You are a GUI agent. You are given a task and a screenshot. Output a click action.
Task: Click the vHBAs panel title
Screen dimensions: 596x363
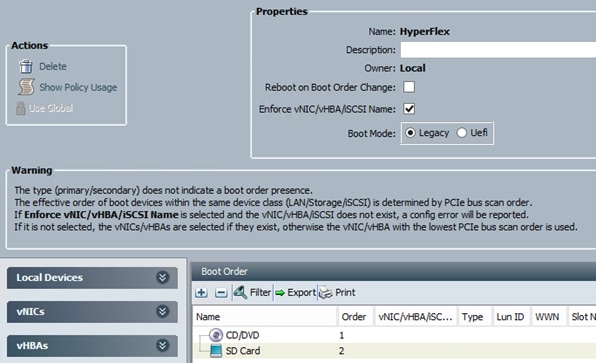pos(32,346)
